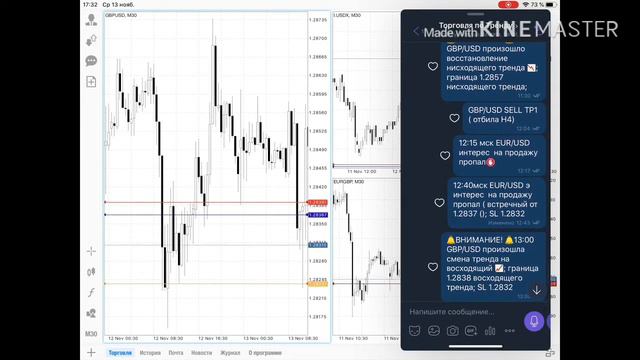Open the emoji sticker icon in chat toolbar

click(433, 331)
